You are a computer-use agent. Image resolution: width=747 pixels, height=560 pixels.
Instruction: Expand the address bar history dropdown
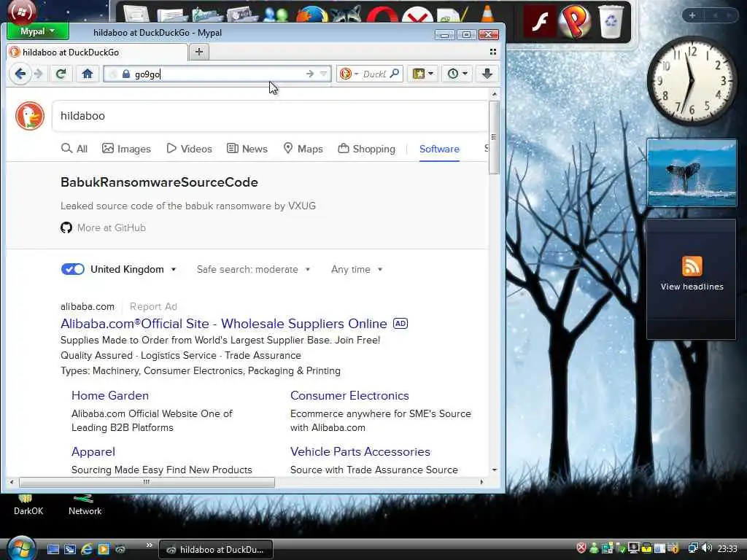point(323,74)
